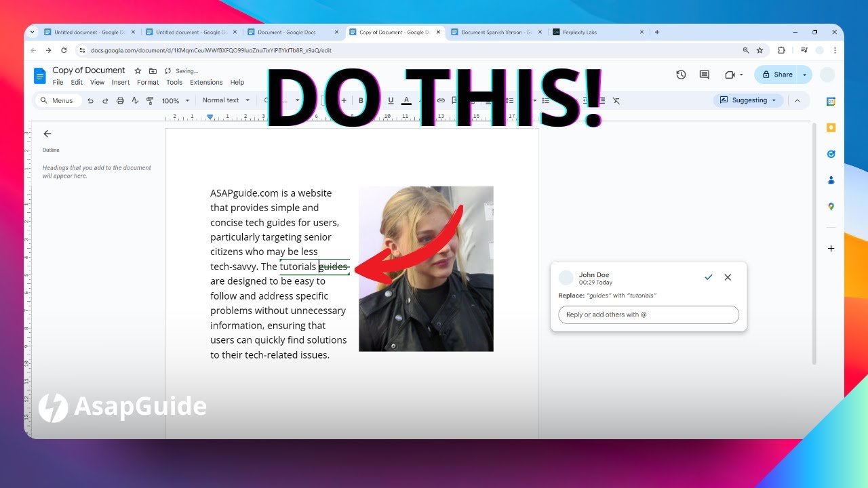This screenshot has height=488, width=868.
Task: Close outline with the back arrow
Action: [x=47, y=134]
